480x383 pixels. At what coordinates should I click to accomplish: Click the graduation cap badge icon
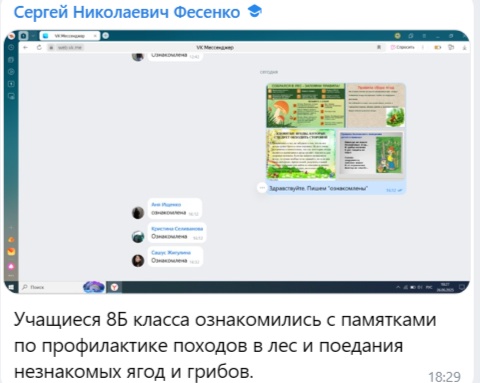(x=255, y=12)
